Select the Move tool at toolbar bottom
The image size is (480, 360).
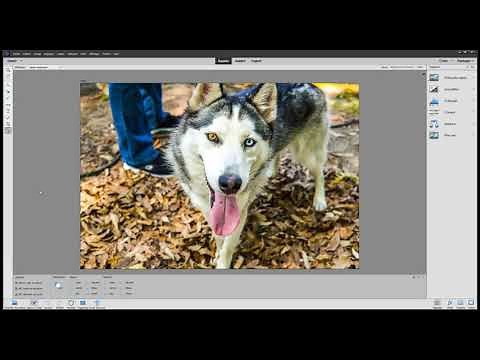(8, 131)
